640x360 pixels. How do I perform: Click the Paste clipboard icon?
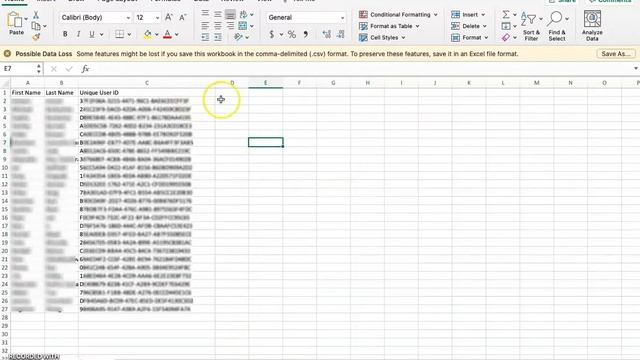(15, 20)
